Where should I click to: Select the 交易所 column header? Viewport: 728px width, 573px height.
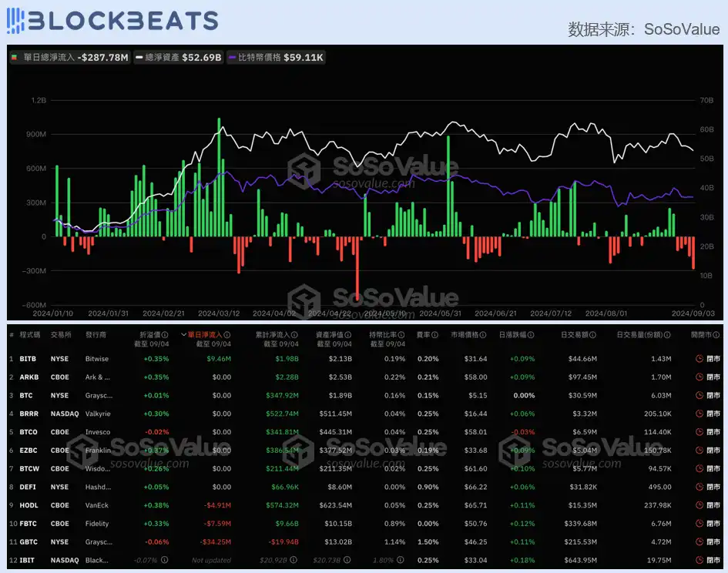click(x=61, y=335)
